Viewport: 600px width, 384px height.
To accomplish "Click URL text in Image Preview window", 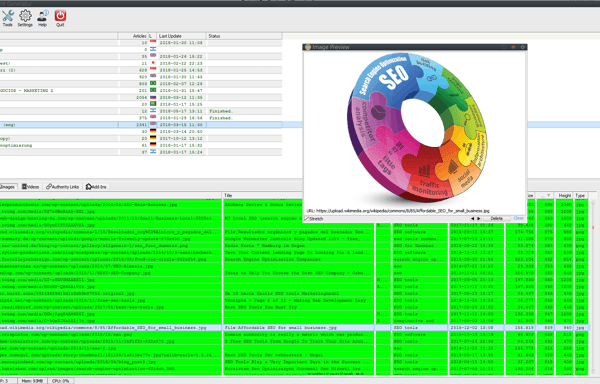I will [x=398, y=211].
